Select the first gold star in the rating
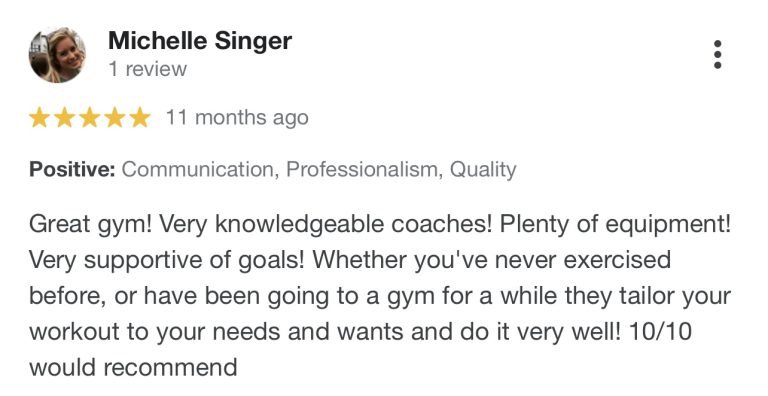Screen dimensions: 768x396 click(39, 118)
